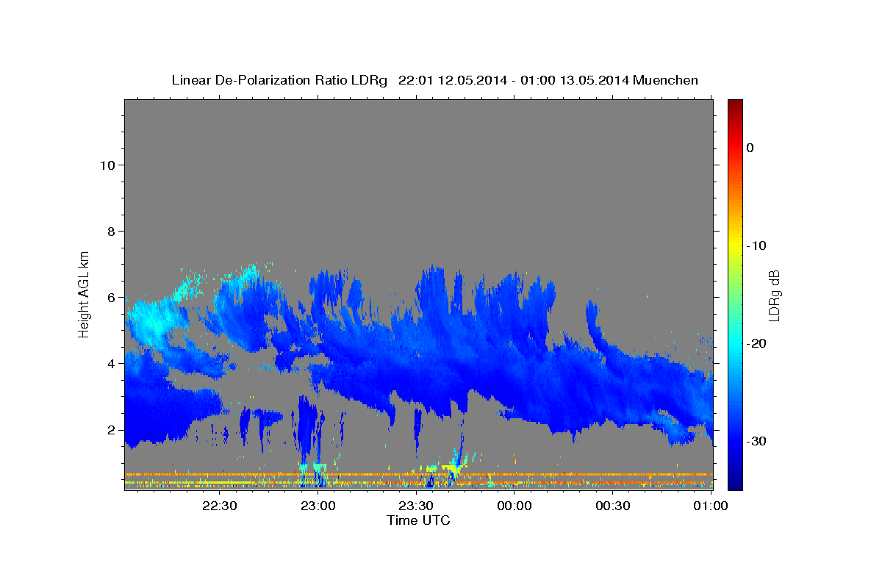
Task: Click the height axis label 8
Action: pyautogui.click(x=110, y=231)
